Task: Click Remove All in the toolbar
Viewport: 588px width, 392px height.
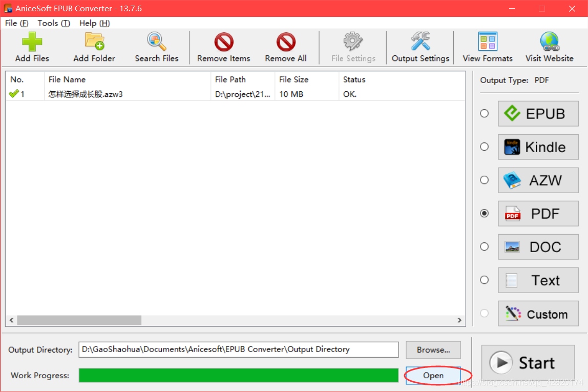Action: 286,47
